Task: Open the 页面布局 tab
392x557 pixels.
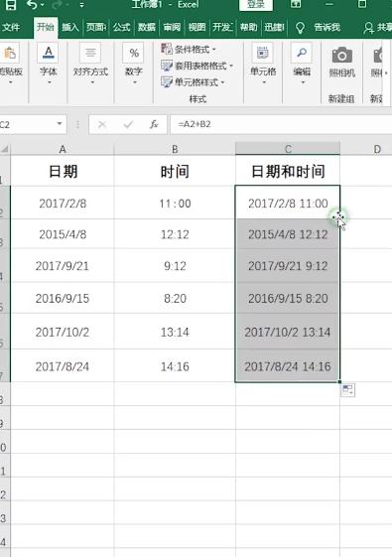Action: 96,27
